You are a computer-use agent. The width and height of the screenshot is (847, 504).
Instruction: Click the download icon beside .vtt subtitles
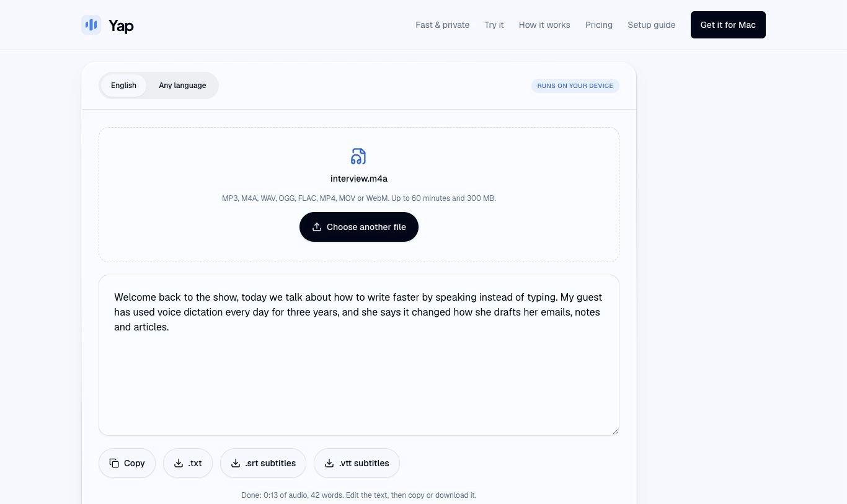point(329,463)
